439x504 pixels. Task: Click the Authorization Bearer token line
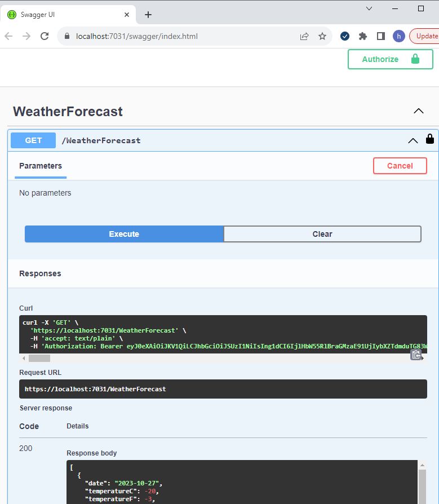click(x=229, y=346)
